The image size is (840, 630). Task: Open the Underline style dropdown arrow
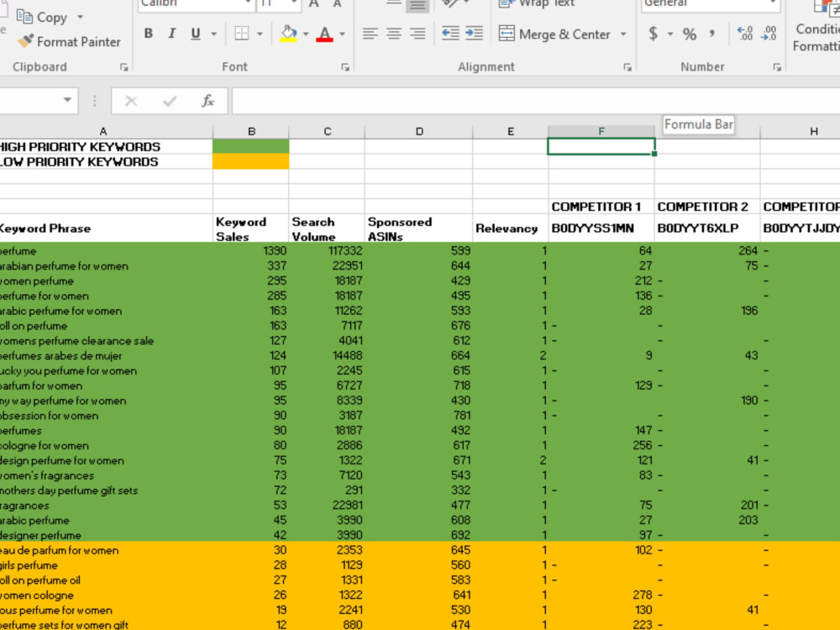tap(213, 34)
